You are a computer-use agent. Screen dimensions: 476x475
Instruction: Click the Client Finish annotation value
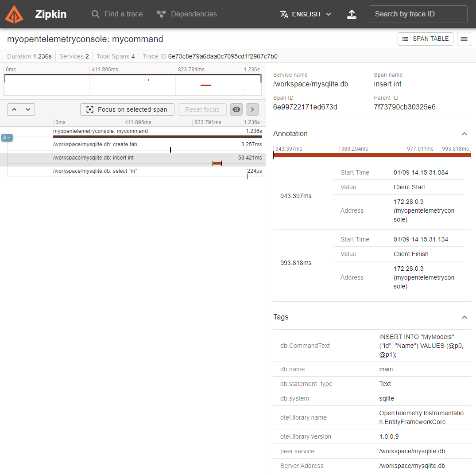411,254
